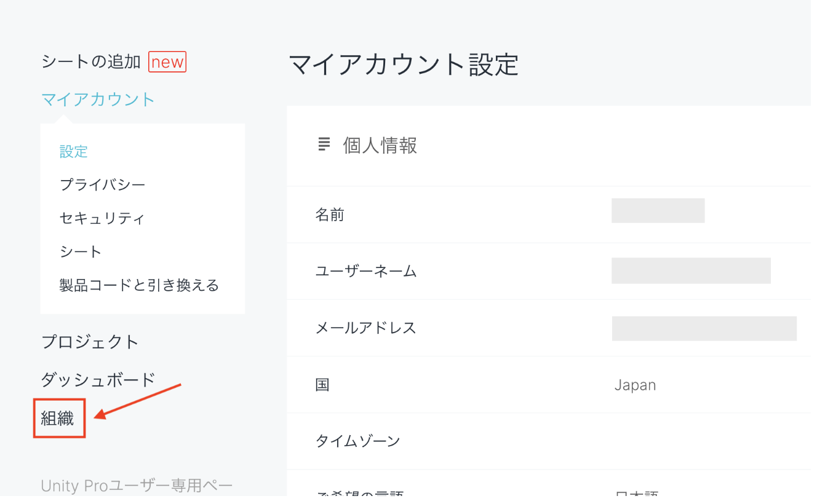Image resolution: width=817 pixels, height=504 pixels.
Task: Click the 個人情報 section title text
Action: pyautogui.click(x=380, y=146)
